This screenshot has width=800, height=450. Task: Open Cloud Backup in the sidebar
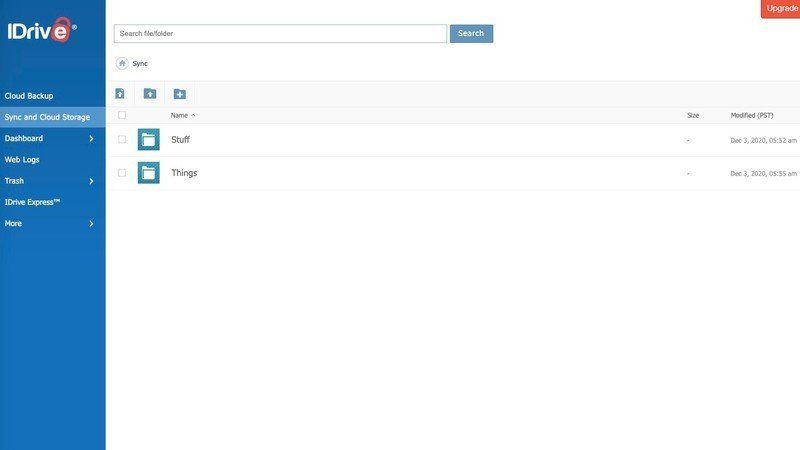pos(29,96)
